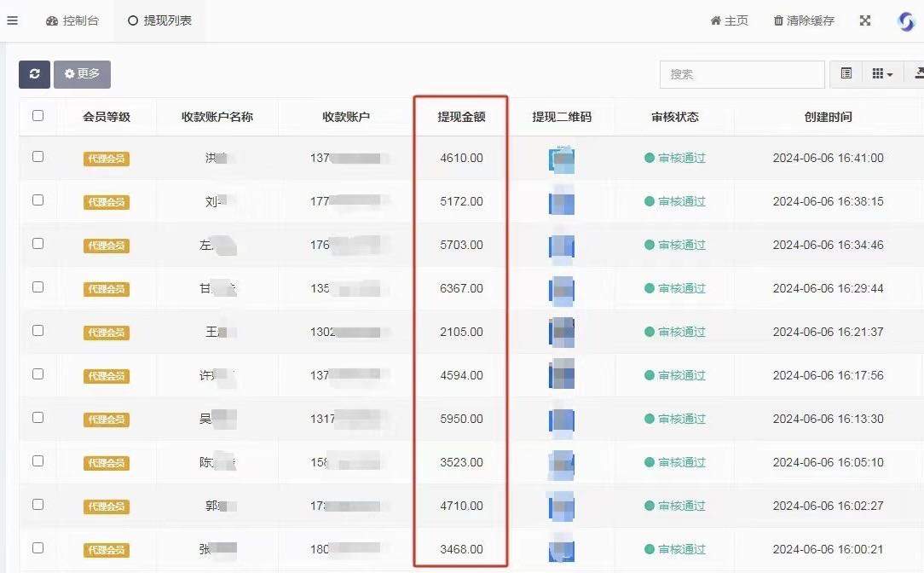Toggle fullscreen mode icon
Viewport: 924px width, 573px height.
tap(865, 20)
